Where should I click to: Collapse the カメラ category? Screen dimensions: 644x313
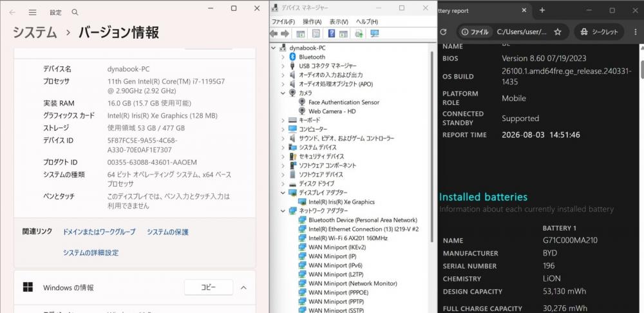click(x=283, y=93)
